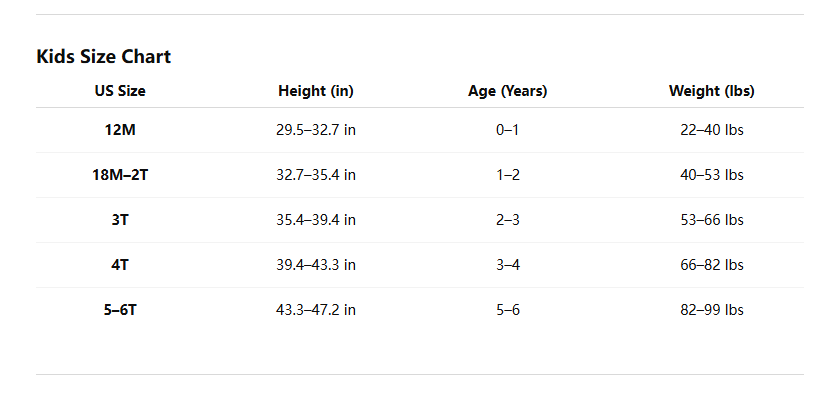The width and height of the screenshot is (834, 404).
Task: Click the Height (in) column header
Action: click(x=316, y=91)
